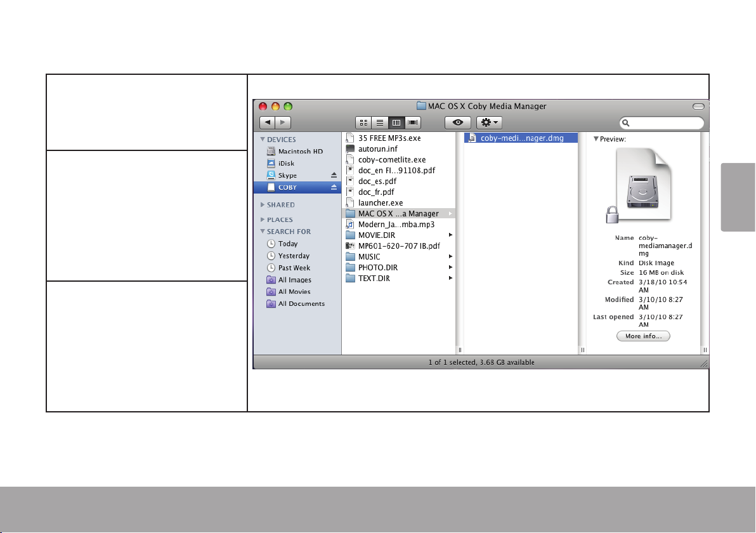Collapse the SEARCH FOR sidebar section
This screenshot has width=756, height=533.
coord(263,232)
